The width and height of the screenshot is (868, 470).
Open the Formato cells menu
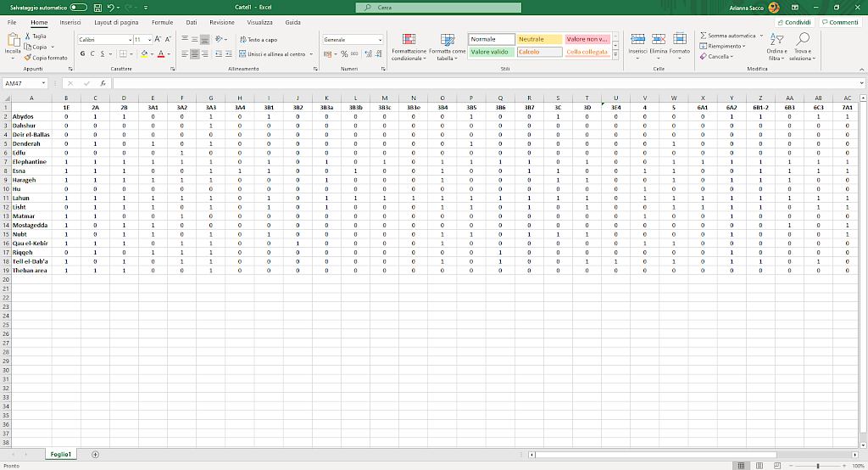click(680, 48)
